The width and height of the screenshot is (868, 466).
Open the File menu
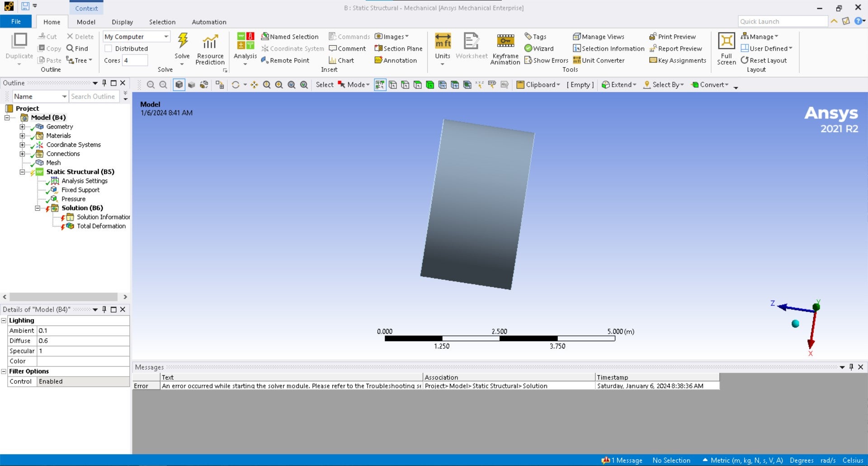tap(16, 21)
